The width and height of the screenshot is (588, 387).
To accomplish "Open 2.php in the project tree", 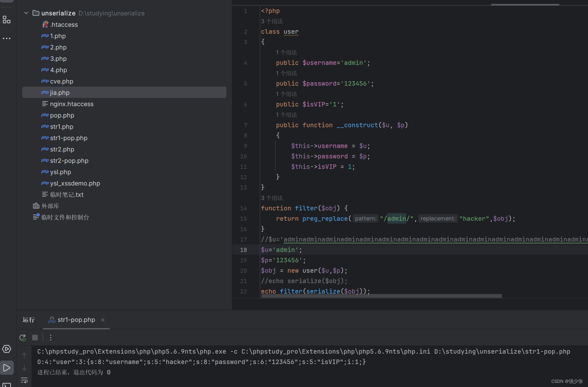I will [58, 47].
